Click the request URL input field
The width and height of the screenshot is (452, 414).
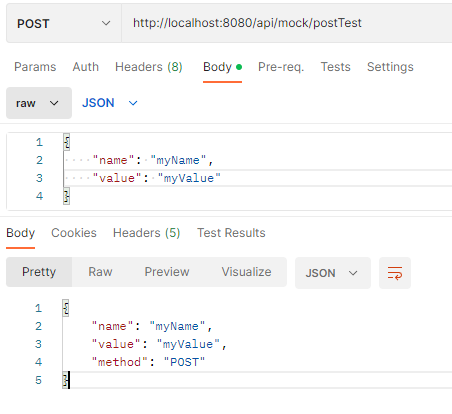pos(287,23)
